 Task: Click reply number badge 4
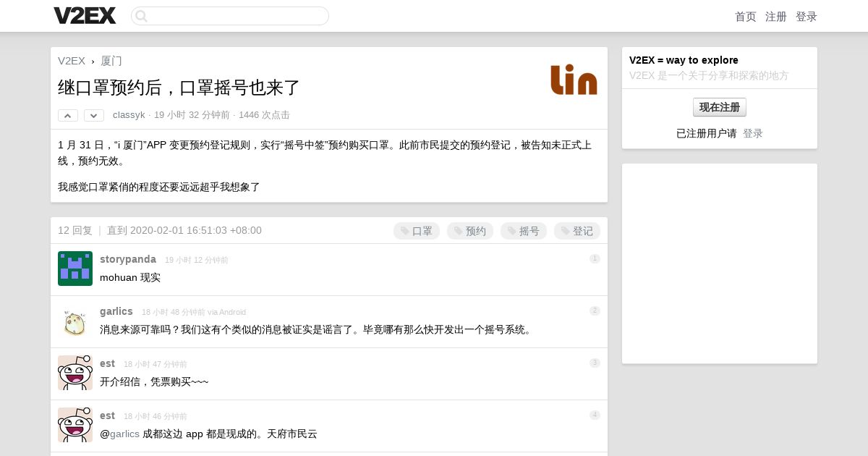595,415
